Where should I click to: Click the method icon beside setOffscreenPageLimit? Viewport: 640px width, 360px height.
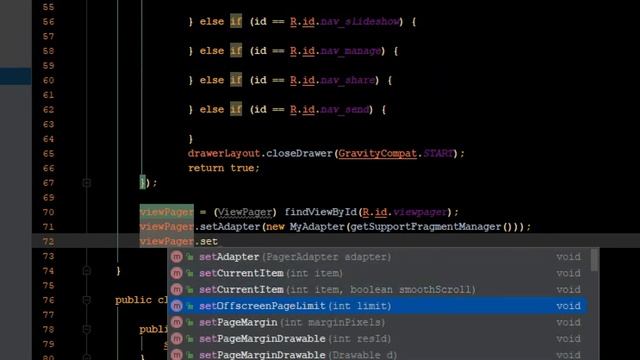click(x=176, y=306)
